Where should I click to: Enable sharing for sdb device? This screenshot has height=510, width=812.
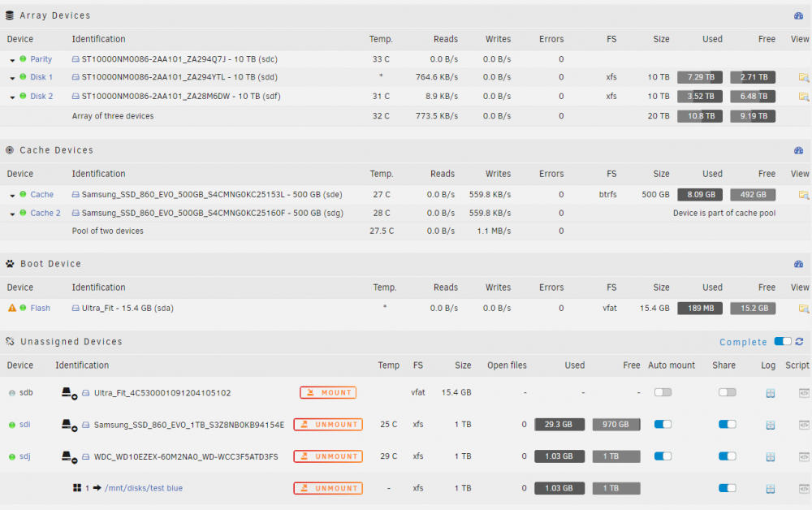point(727,392)
